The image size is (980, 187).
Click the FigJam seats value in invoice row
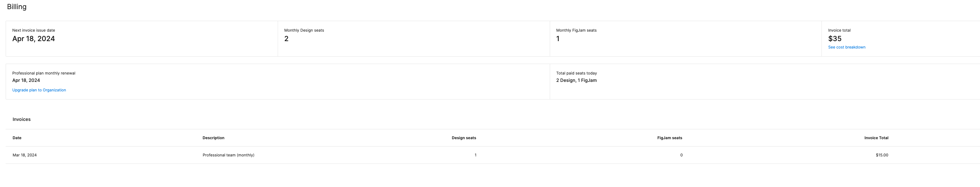click(x=681, y=155)
